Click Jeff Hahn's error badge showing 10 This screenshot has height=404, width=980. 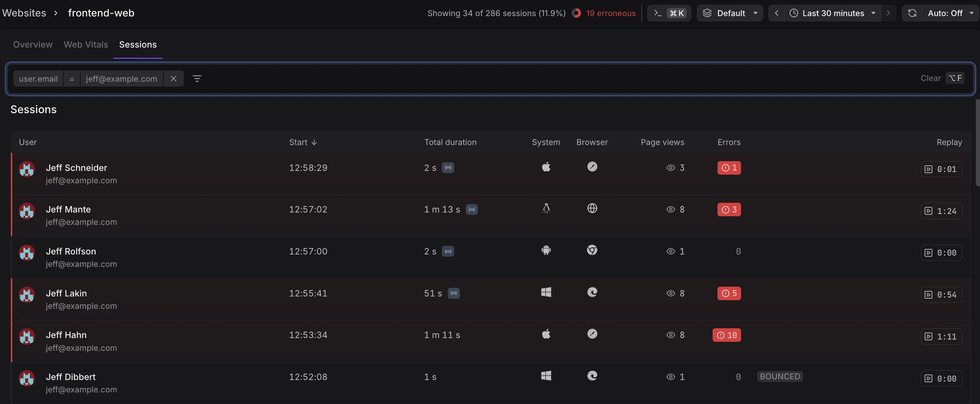click(726, 335)
